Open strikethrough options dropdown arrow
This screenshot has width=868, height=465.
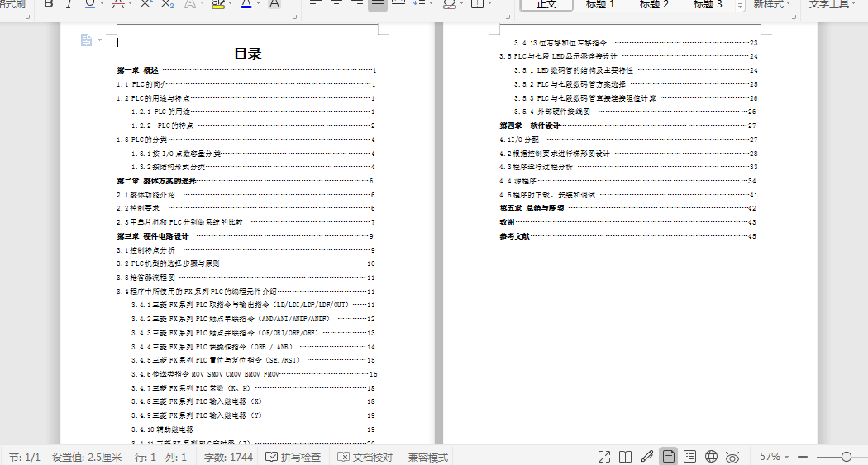click(x=130, y=4)
